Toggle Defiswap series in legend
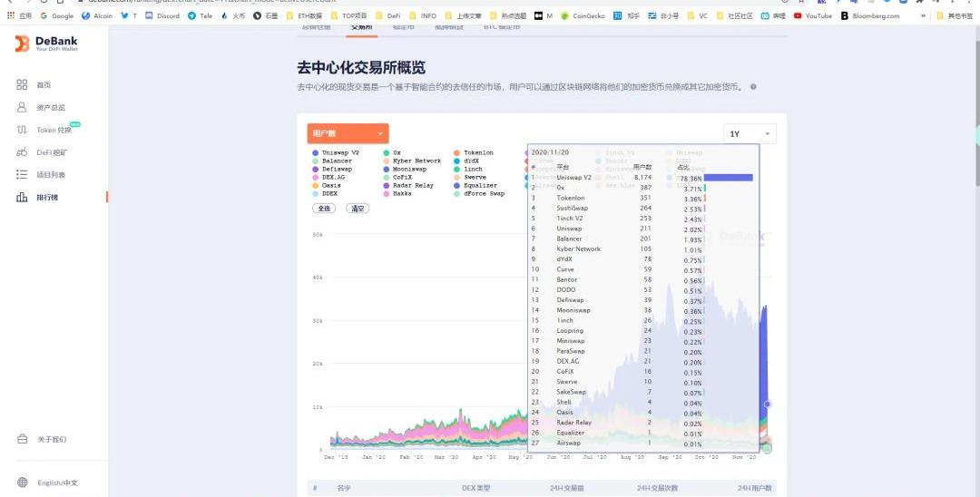This screenshot has width=980, height=497. pyautogui.click(x=332, y=169)
